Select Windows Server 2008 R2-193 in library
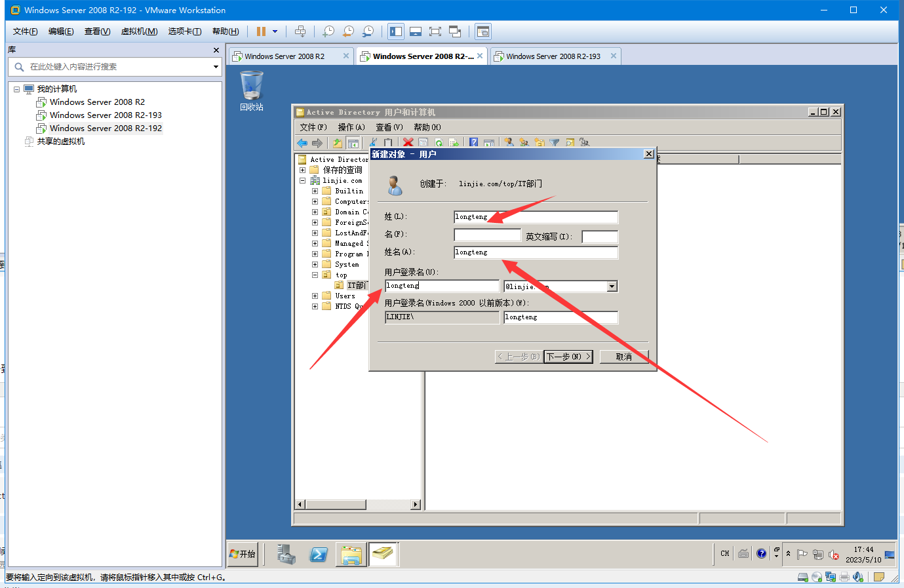904x588 pixels. point(106,115)
